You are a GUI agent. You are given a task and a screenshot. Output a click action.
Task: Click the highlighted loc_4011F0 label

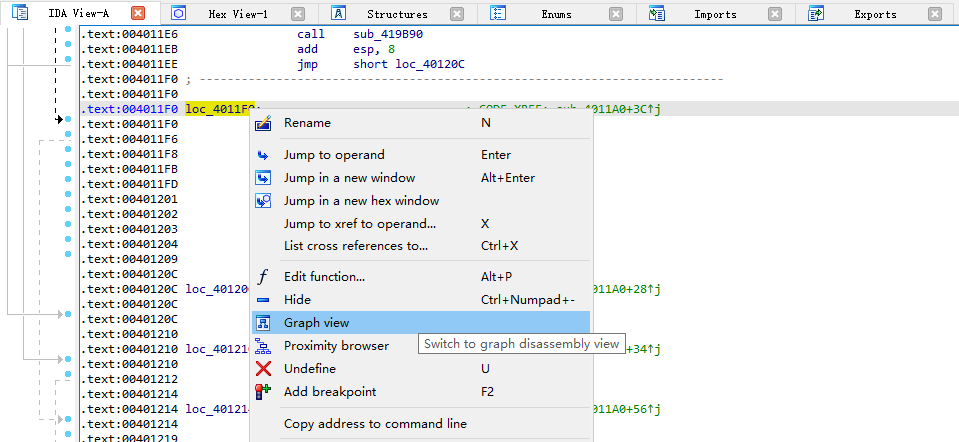(x=220, y=109)
